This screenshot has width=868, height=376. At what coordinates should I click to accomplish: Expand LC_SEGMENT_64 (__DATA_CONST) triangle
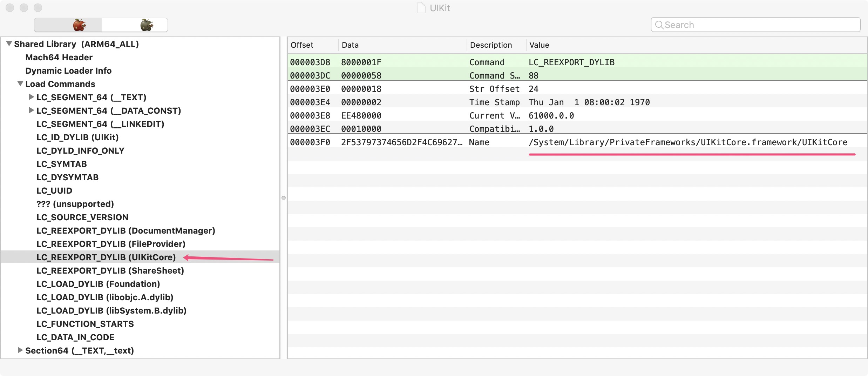click(32, 110)
